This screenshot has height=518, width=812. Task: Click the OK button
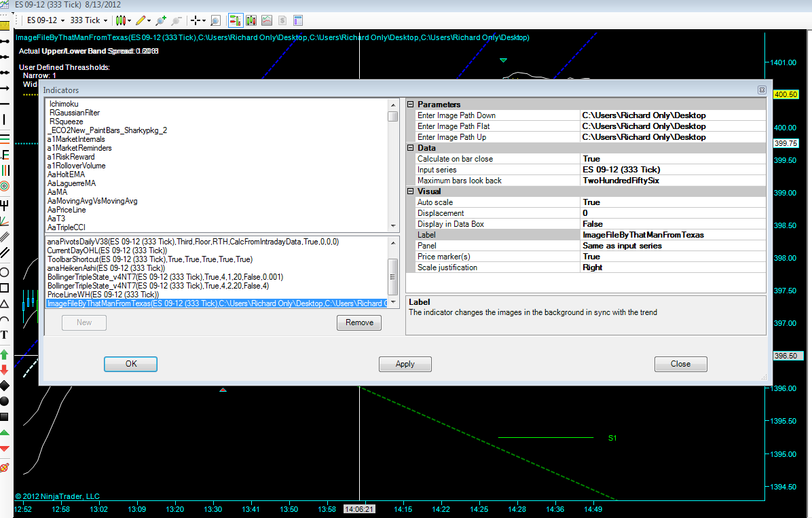pyautogui.click(x=130, y=364)
